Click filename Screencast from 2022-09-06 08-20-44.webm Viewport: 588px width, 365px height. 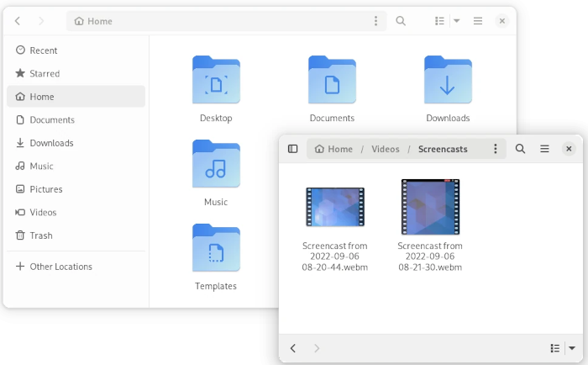pos(335,257)
